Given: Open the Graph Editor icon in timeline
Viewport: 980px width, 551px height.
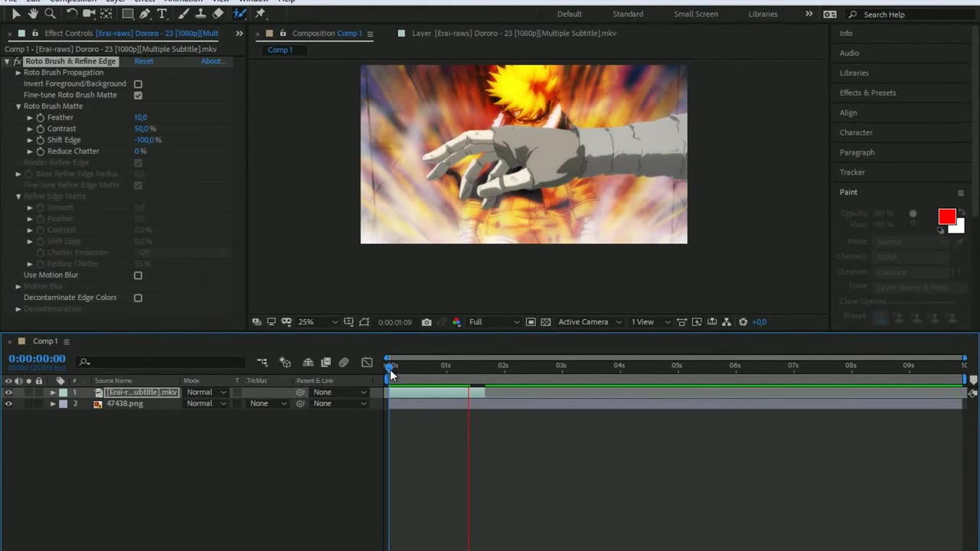Looking at the screenshot, I should coord(367,362).
